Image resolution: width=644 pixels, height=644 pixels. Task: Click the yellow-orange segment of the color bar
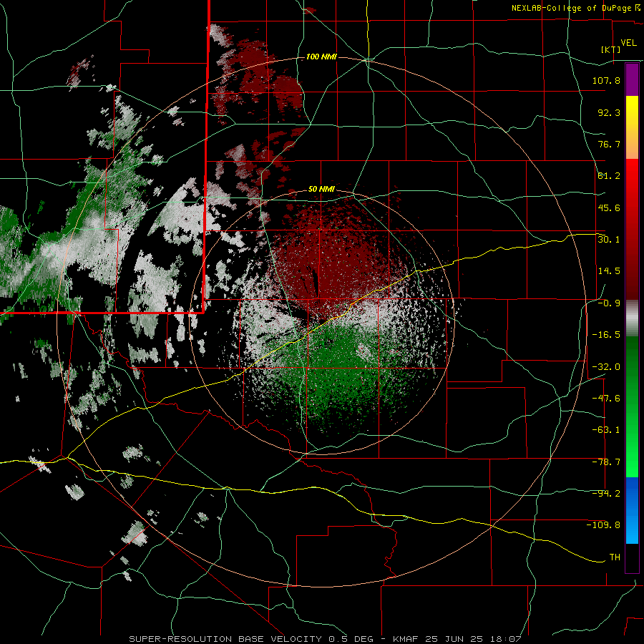click(632, 127)
